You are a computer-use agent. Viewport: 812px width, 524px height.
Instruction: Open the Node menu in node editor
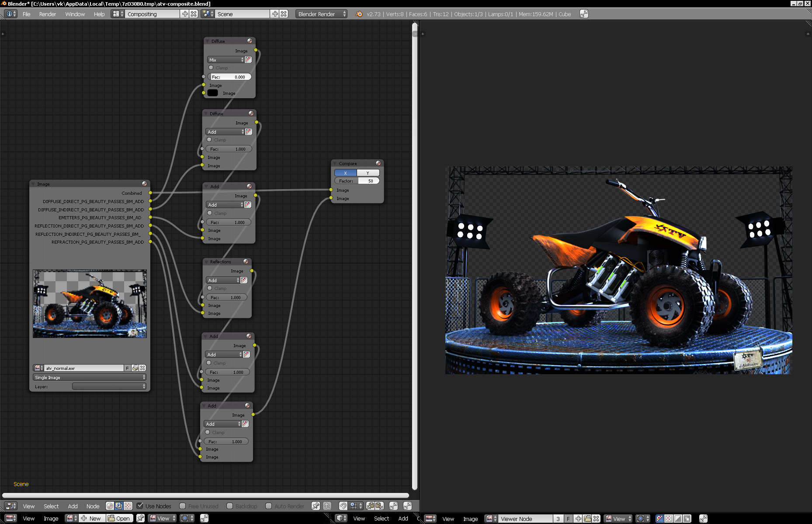point(93,506)
